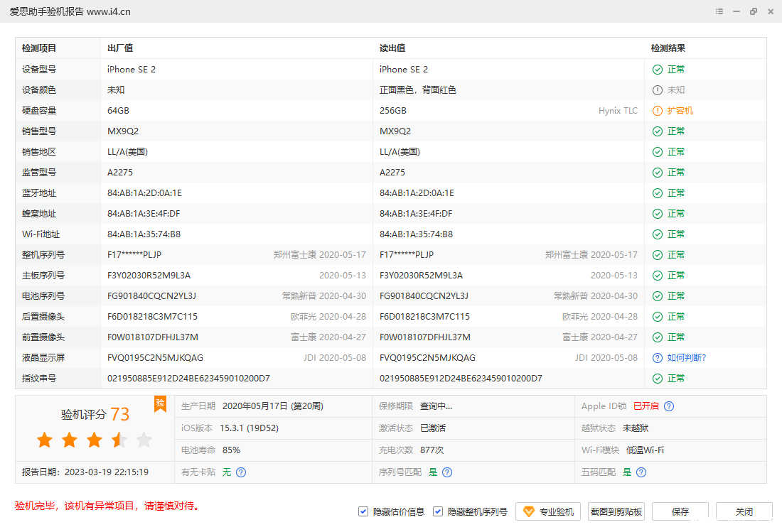This screenshot has height=532, width=782.
Task: Restore down the report window
Action: (x=753, y=11)
